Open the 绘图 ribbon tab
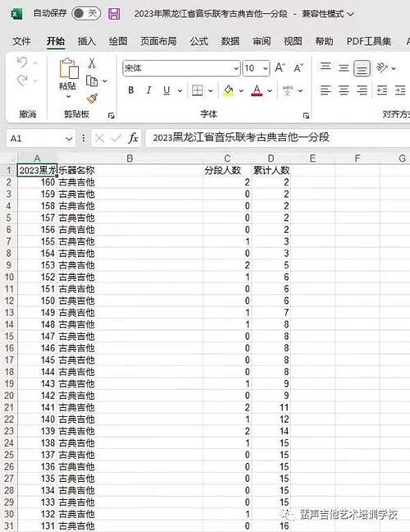The height and width of the screenshot is (532, 410). [118, 41]
